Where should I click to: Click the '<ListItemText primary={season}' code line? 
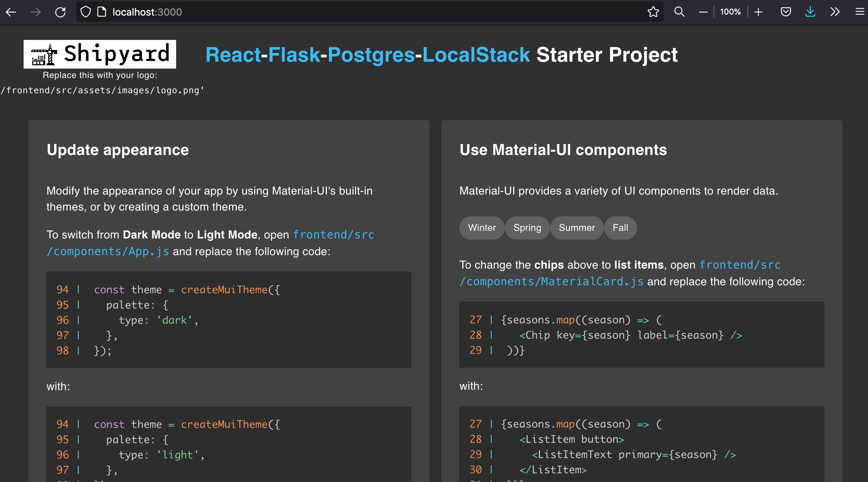click(603, 454)
